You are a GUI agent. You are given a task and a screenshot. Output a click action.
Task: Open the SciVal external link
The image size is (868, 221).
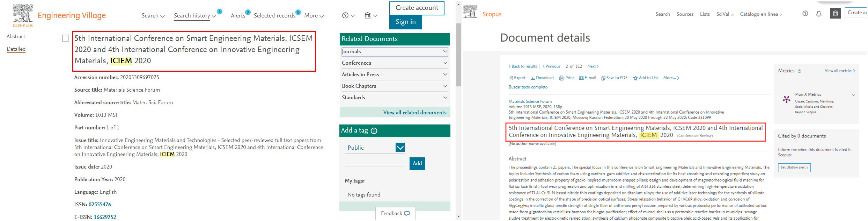pos(725,14)
